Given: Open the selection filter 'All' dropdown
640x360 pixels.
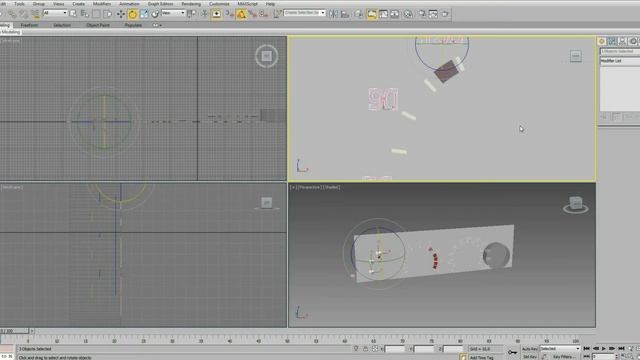Looking at the screenshot, I should click(x=55, y=13).
